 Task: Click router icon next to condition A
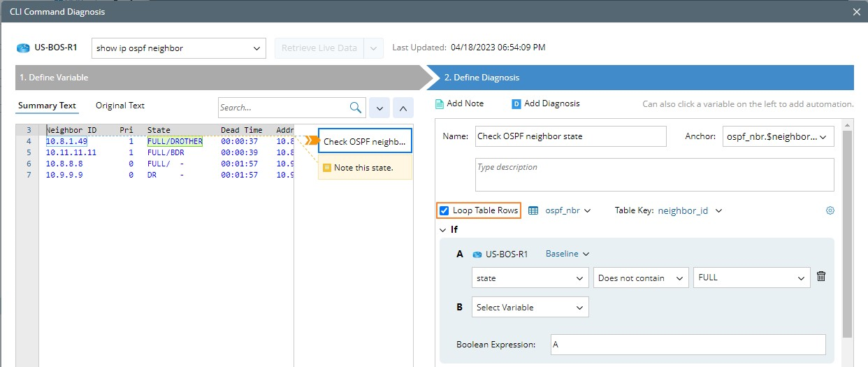(477, 254)
